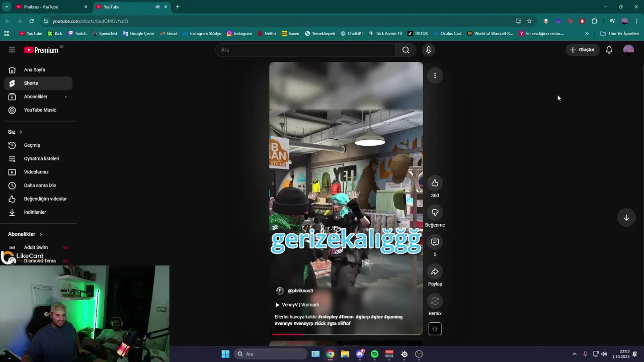This screenshot has height=362, width=644.
Task: Click the #gaming hashtag
Action: click(x=393, y=317)
